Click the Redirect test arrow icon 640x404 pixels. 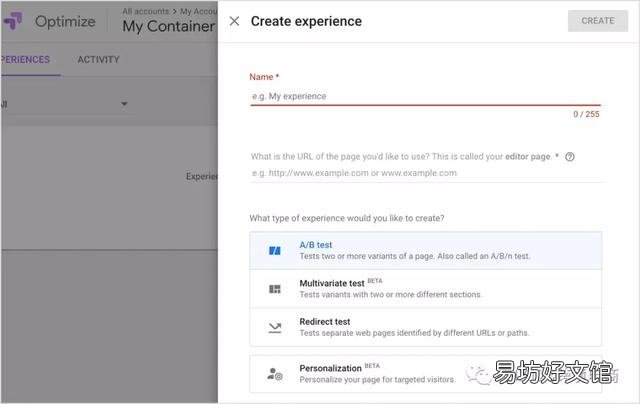(x=275, y=328)
